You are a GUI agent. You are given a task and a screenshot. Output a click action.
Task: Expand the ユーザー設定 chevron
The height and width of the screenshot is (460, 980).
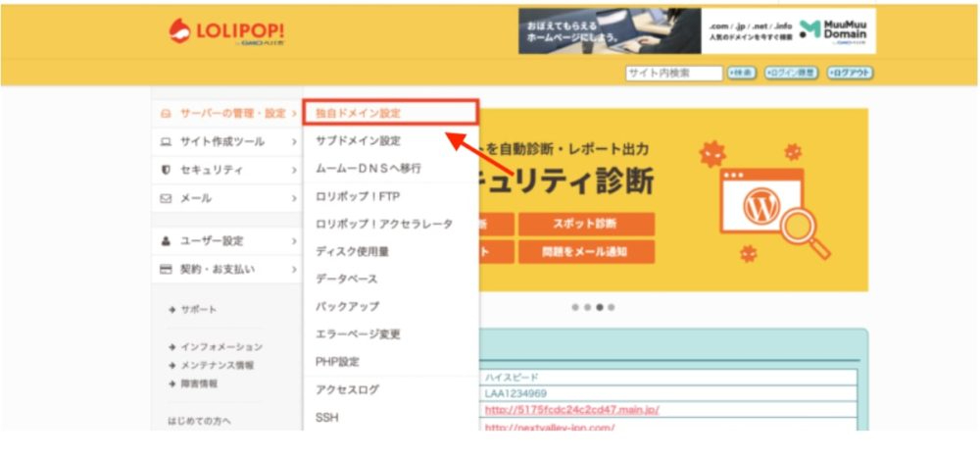pyautogui.click(x=294, y=241)
